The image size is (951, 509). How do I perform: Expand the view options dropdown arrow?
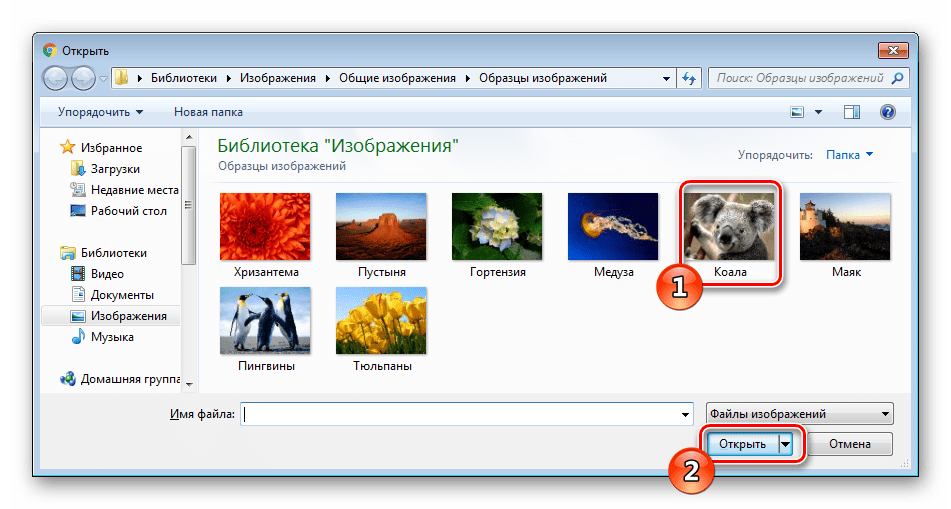[818, 112]
